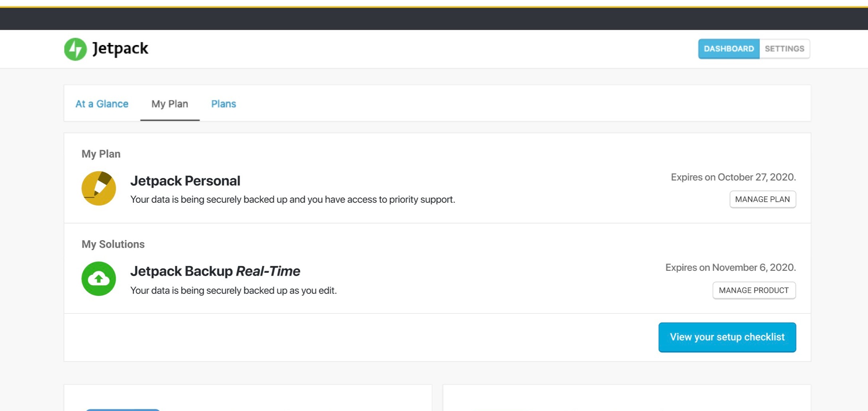Open View your setup checklist
Image resolution: width=868 pixels, height=411 pixels.
click(727, 337)
